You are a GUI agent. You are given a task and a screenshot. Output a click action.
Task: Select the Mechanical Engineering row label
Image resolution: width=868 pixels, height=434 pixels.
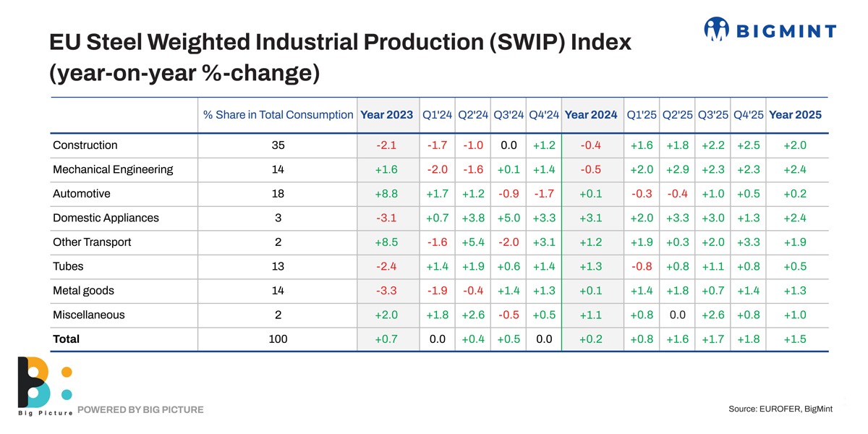coord(113,170)
